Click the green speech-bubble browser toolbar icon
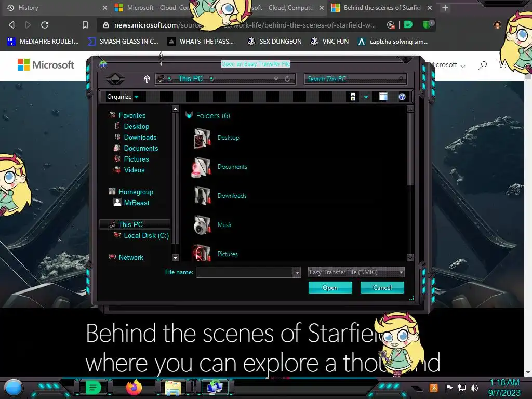The width and height of the screenshot is (532, 399). click(408, 24)
